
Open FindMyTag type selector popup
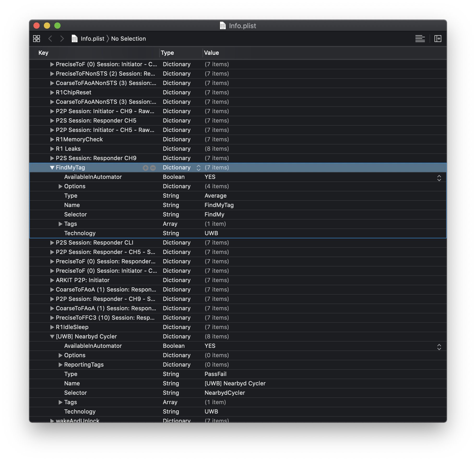tap(199, 168)
